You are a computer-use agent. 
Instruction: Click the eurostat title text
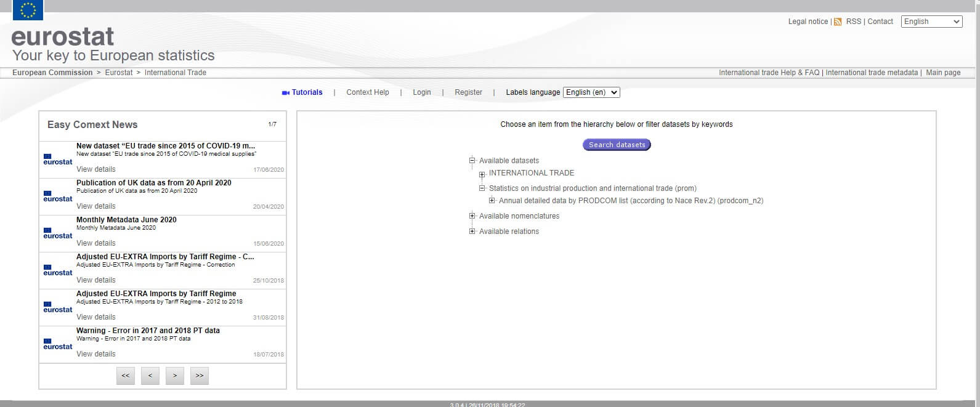click(x=63, y=37)
